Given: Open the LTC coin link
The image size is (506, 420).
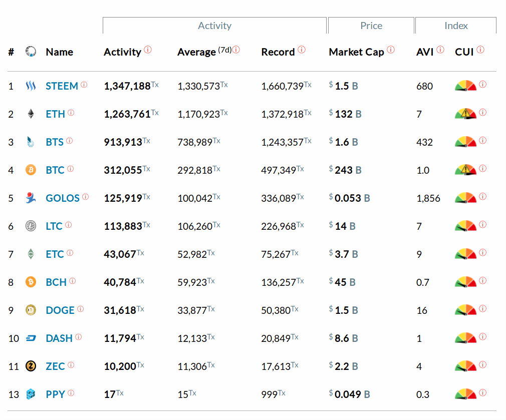Looking at the screenshot, I should click(x=54, y=226).
